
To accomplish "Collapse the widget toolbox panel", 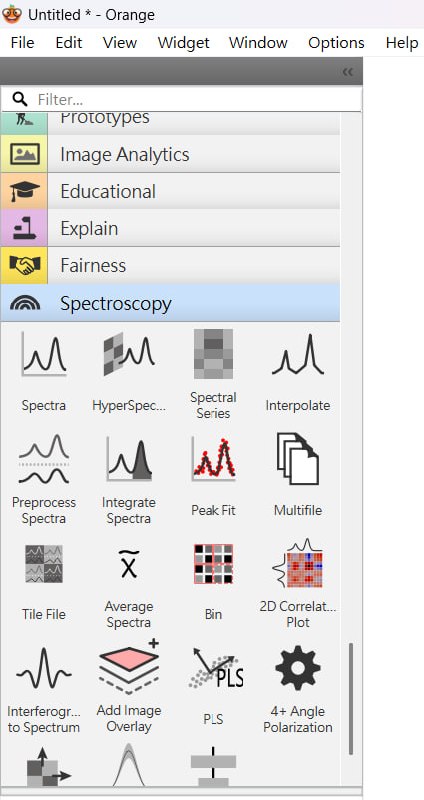I will pyautogui.click(x=348, y=71).
